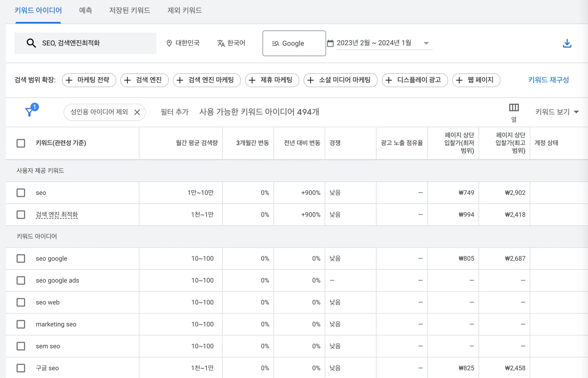Click the download keyword ideas icon

[567, 43]
